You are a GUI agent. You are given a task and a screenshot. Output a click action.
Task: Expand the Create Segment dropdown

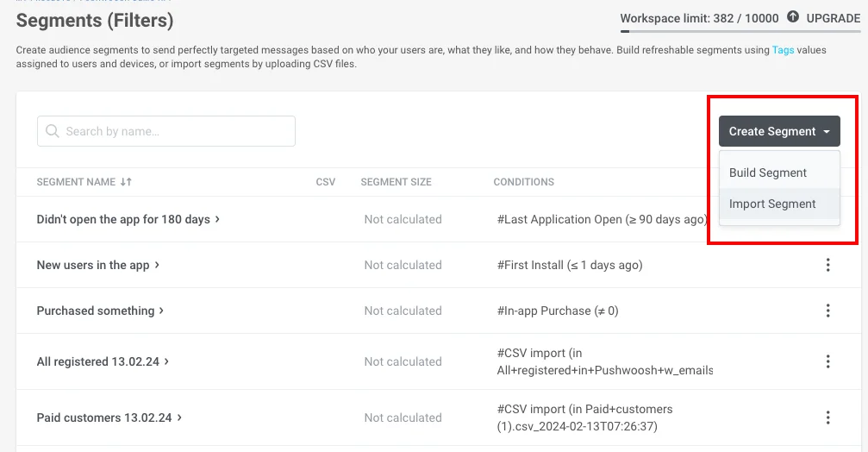[779, 131]
